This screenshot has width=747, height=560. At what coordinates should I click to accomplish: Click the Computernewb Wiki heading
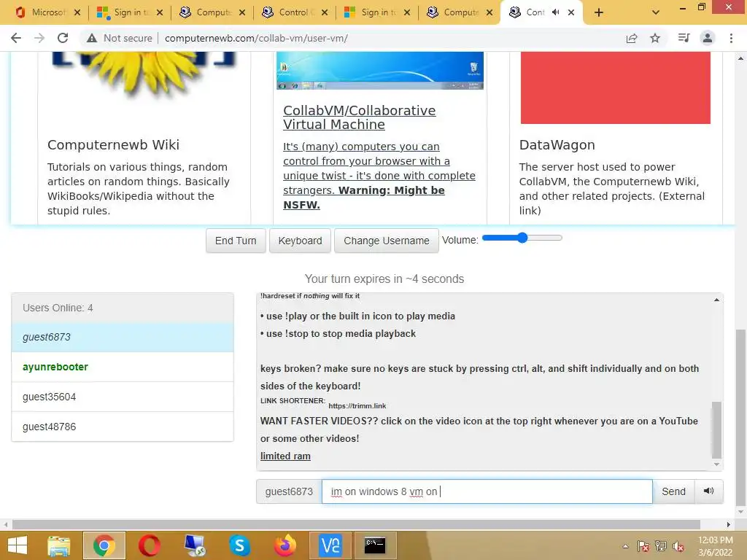113,145
